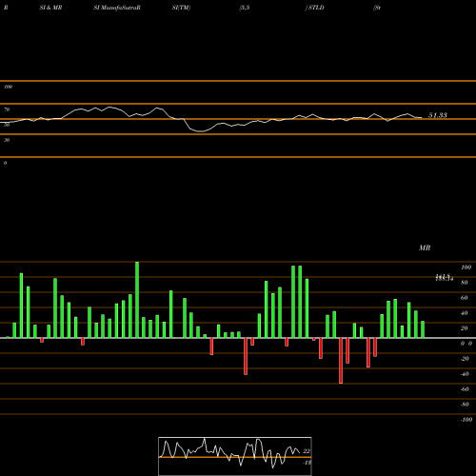Screen dimensions: 476x476
Task: Click the first tall green bar at left
Action: [21, 306]
